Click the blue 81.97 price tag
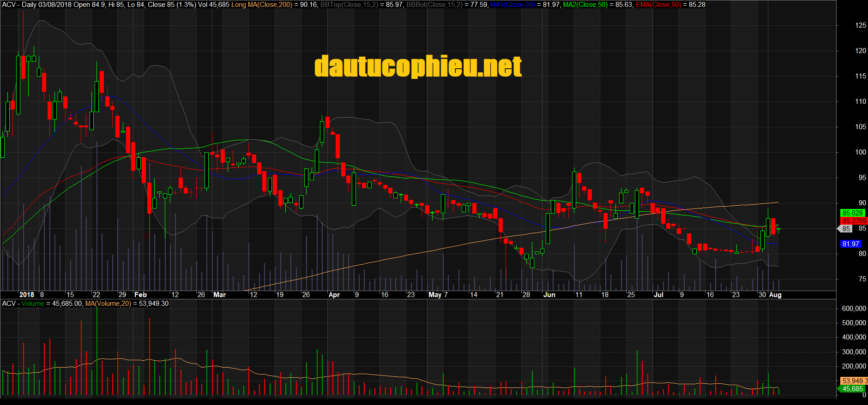This screenshot has height=405, width=868. point(850,244)
